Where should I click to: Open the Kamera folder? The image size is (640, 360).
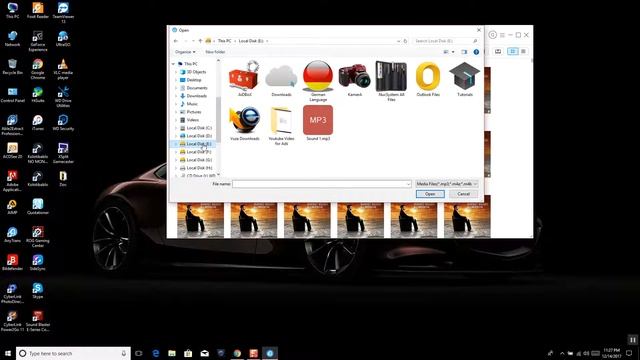[355, 78]
